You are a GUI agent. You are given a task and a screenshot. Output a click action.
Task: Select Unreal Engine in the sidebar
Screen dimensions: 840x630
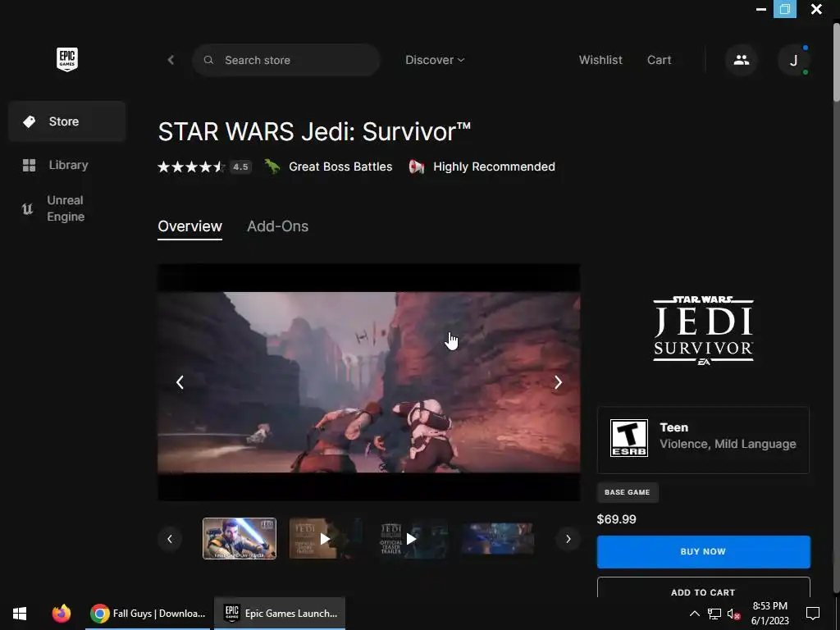(x=67, y=208)
